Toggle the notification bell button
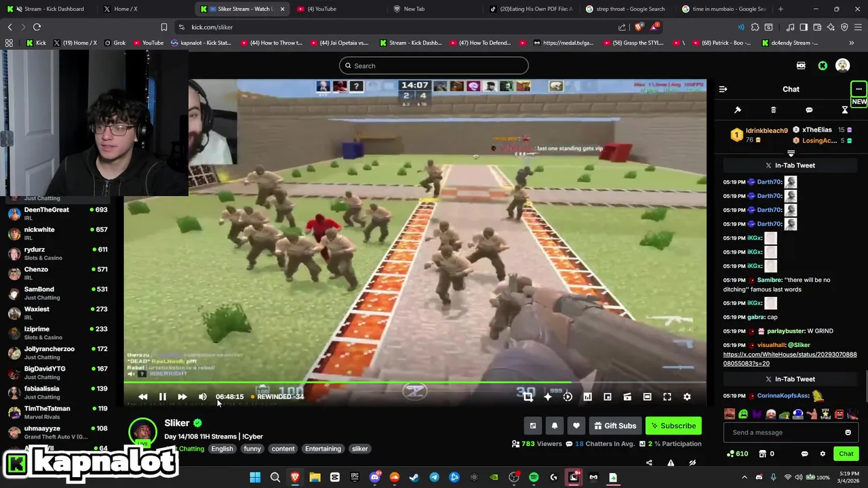Viewport: 868px width, 488px height. point(555,426)
